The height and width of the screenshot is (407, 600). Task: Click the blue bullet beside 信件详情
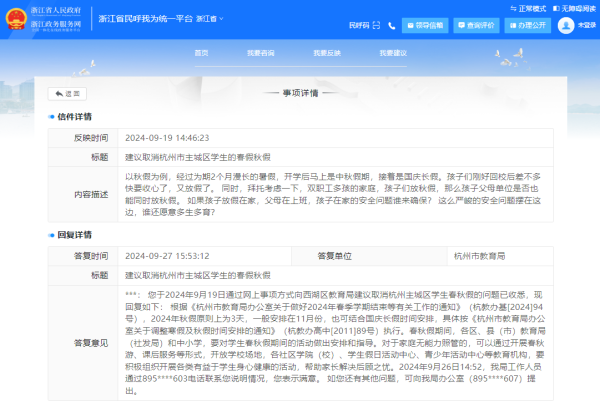coord(51,116)
